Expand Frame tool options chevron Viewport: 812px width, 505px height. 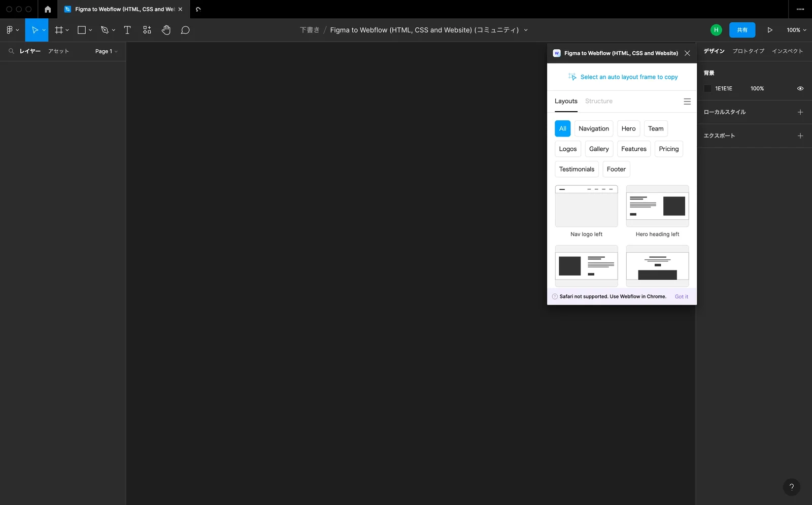coord(67,30)
